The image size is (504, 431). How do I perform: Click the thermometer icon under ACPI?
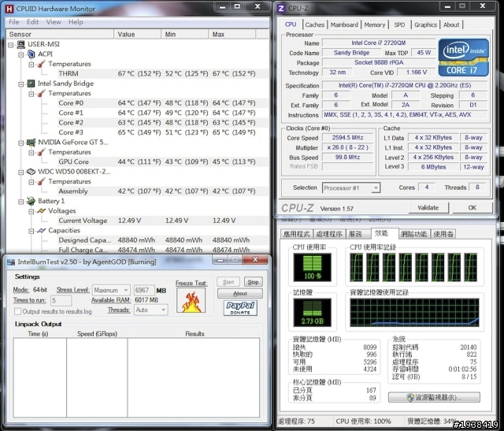click(42, 64)
